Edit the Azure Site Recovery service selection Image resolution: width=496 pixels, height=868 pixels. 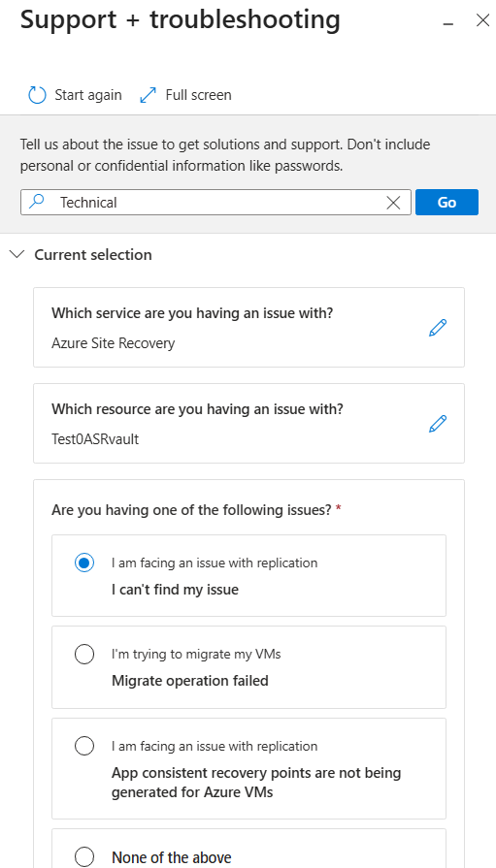(x=437, y=328)
